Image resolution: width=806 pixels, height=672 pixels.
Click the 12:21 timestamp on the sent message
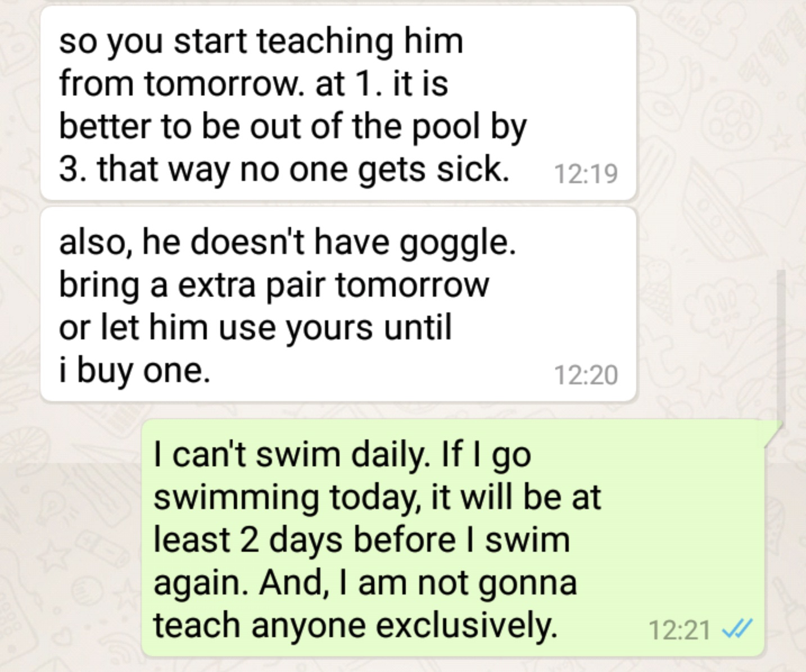click(x=680, y=629)
